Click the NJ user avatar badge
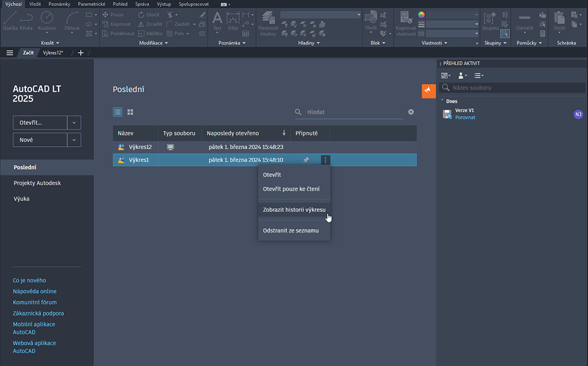 (578, 114)
